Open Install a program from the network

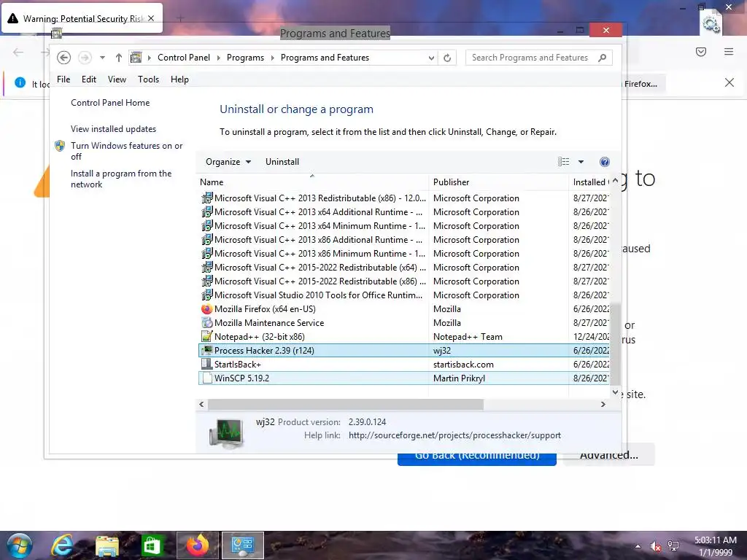(121, 179)
